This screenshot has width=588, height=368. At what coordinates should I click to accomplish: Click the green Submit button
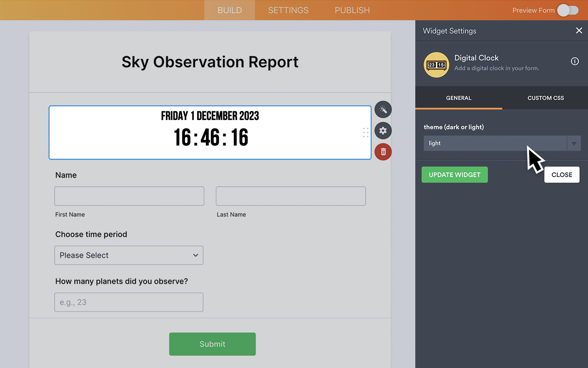(212, 344)
